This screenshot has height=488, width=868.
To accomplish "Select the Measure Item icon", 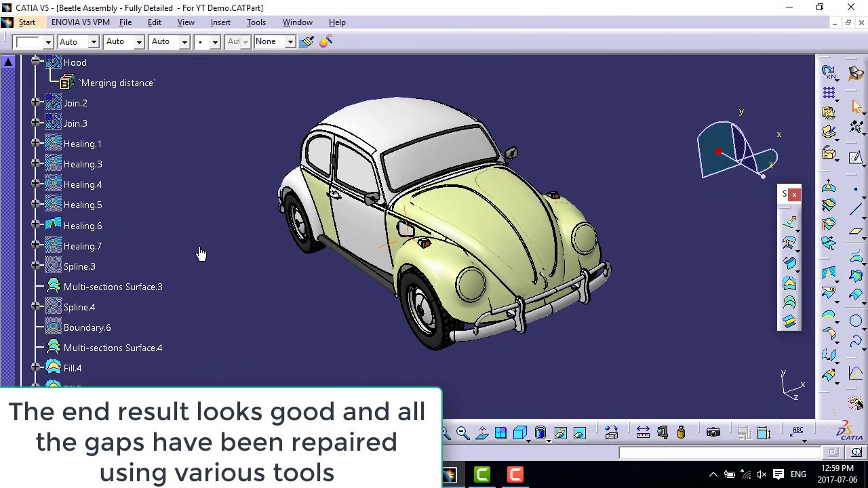I will pos(663,433).
